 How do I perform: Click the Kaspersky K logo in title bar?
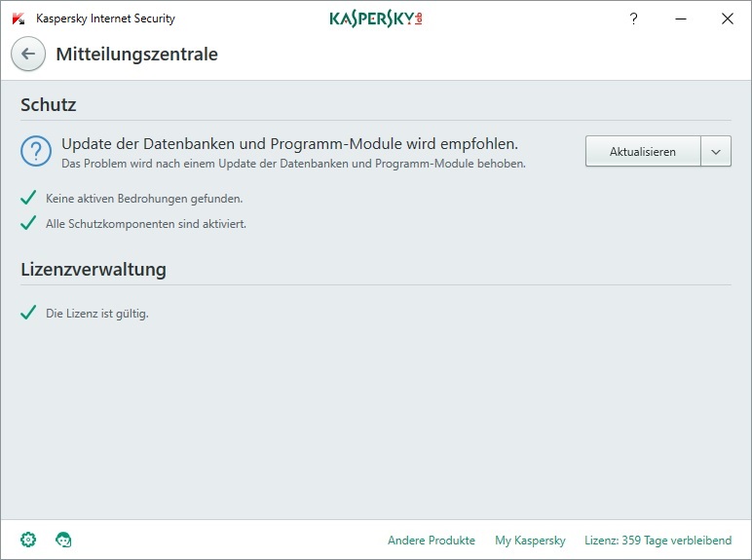click(19, 19)
